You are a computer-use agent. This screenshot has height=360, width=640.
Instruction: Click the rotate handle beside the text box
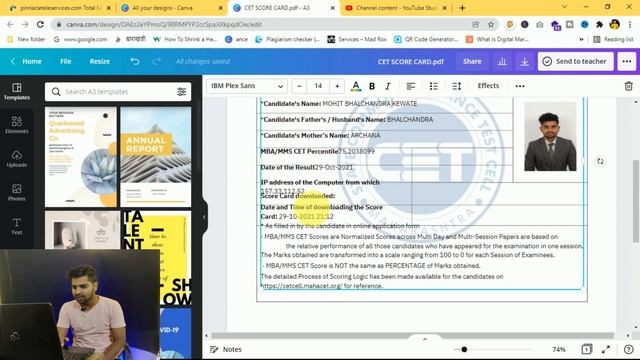click(600, 161)
